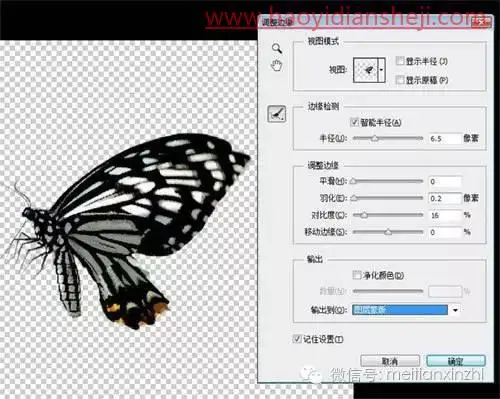Toggle the 记住设置 (T) checkbox
The image size is (500, 399).
(296, 339)
